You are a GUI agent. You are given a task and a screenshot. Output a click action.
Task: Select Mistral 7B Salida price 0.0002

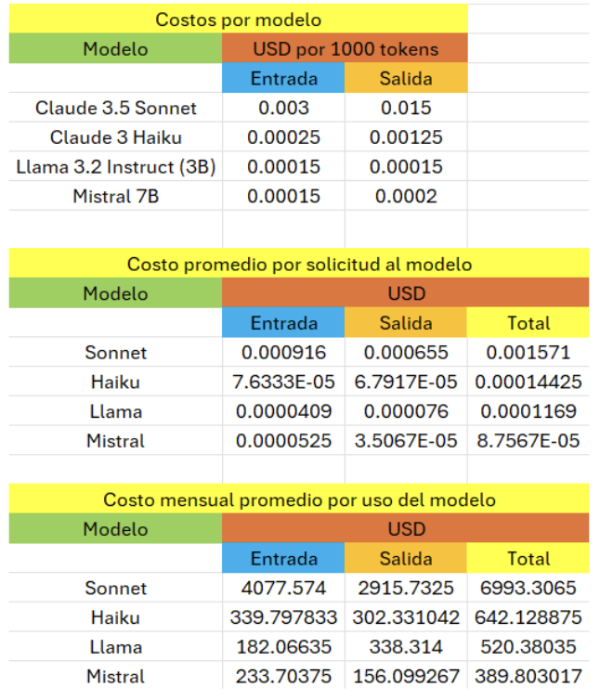pyautogui.click(x=406, y=196)
